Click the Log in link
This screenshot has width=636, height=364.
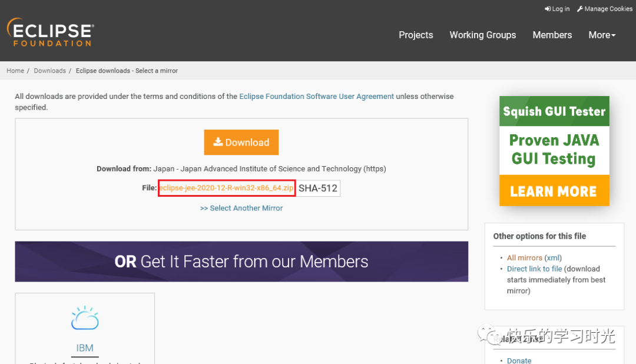(x=557, y=9)
